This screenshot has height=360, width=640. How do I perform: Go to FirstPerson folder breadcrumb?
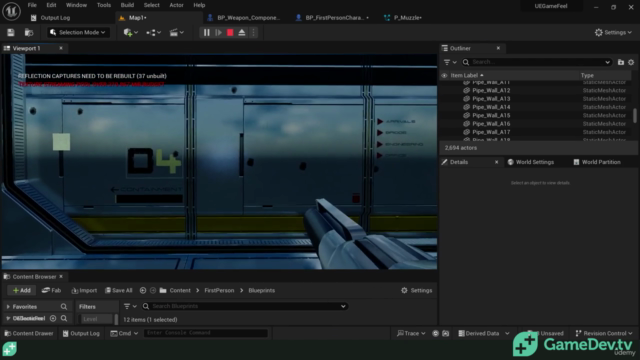[x=219, y=290]
